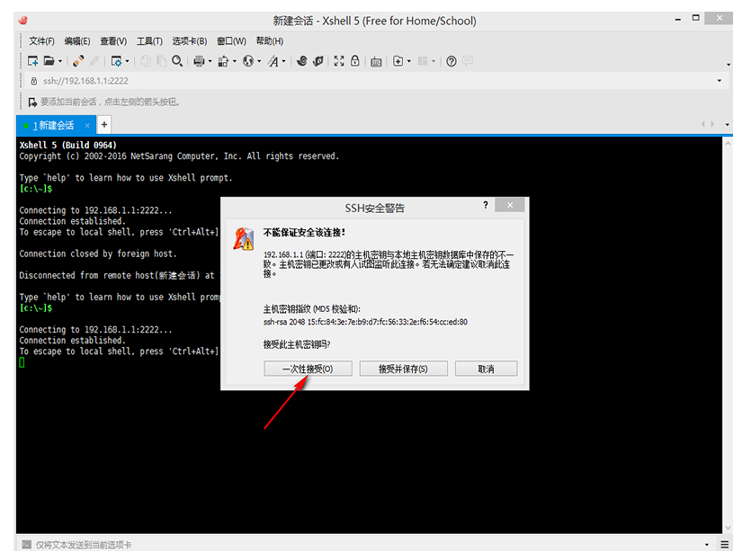742x560 pixels.
Task: Click the Lock screen padlock icon
Action: 355,61
